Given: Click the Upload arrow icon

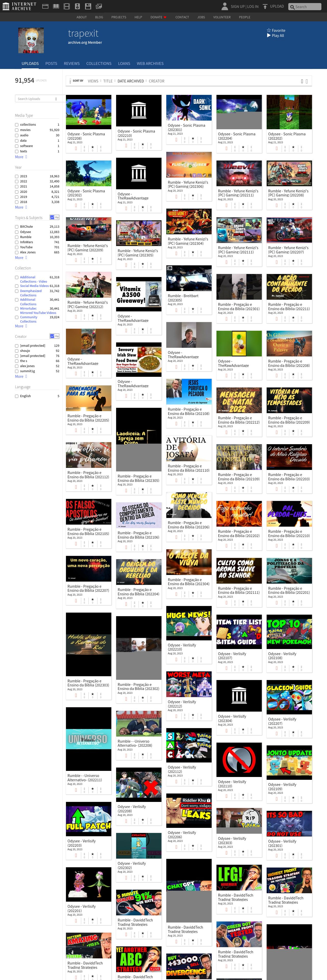Looking at the screenshot, I should [x=265, y=6].
